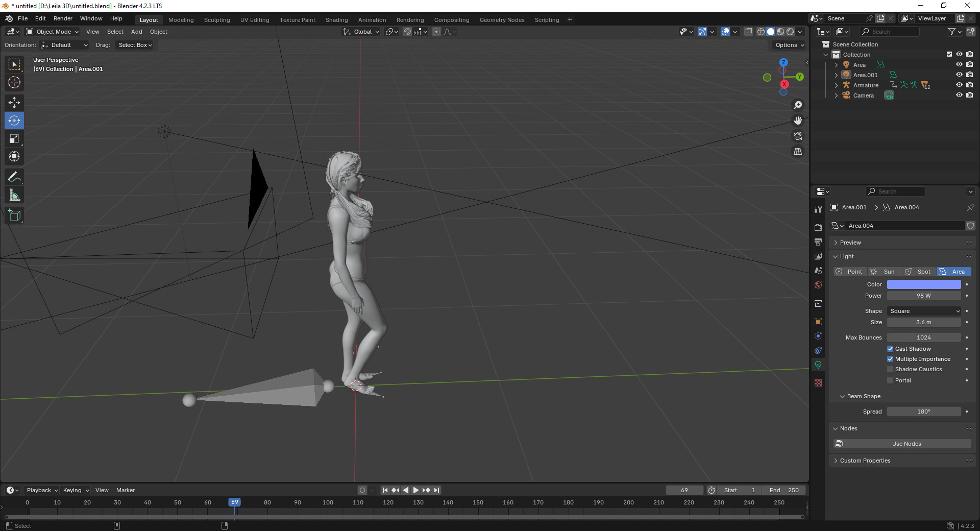Disable Camera in renders
The image size is (980, 531).
click(969, 95)
